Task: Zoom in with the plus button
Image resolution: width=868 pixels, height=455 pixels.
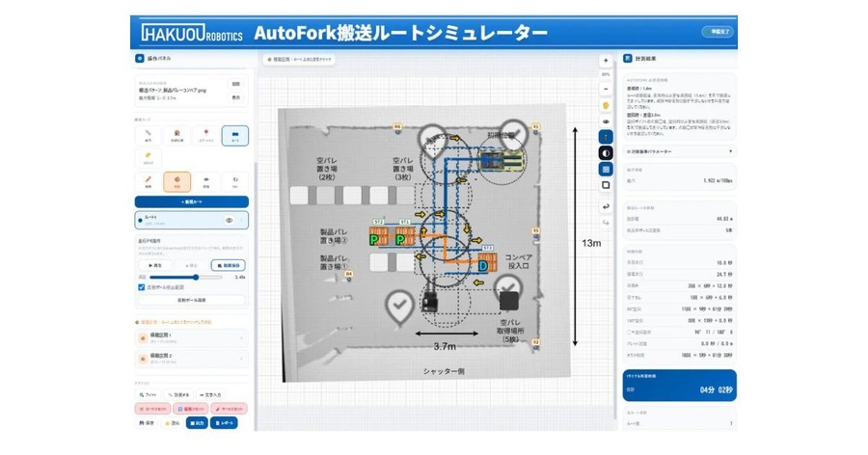Action: [x=606, y=61]
